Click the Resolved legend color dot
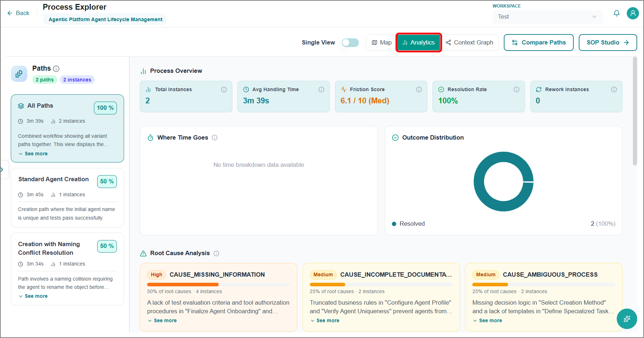Screen dimensions: 644x338 point(394,224)
